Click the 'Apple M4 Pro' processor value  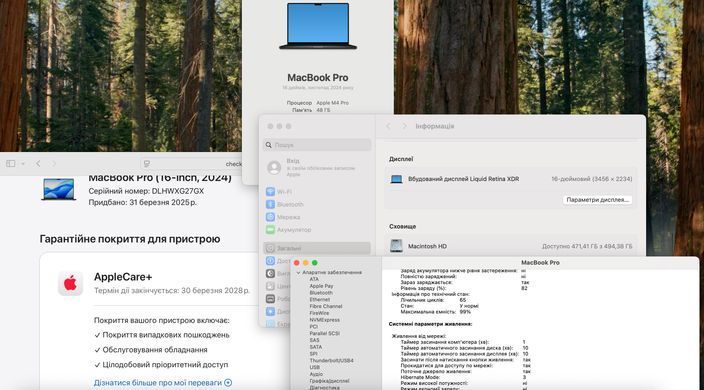pos(332,103)
